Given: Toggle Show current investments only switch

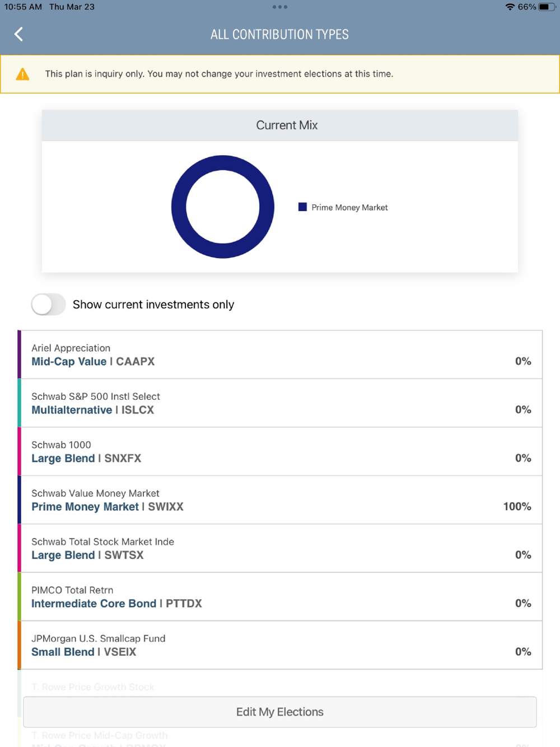Looking at the screenshot, I should coord(48,305).
